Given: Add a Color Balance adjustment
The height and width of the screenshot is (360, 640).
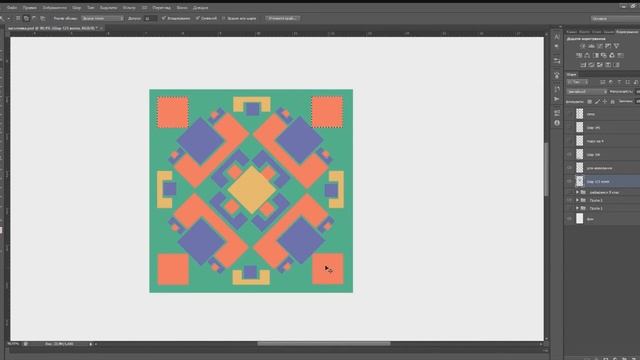Looking at the screenshot, I should pyautogui.click(x=587, y=56).
